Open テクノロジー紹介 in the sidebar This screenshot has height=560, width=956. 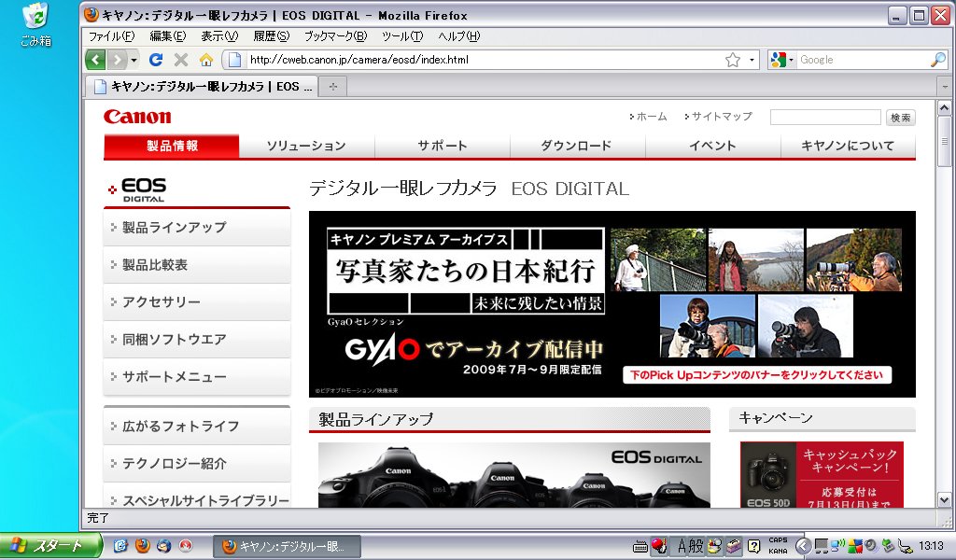(x=197, y=464)
